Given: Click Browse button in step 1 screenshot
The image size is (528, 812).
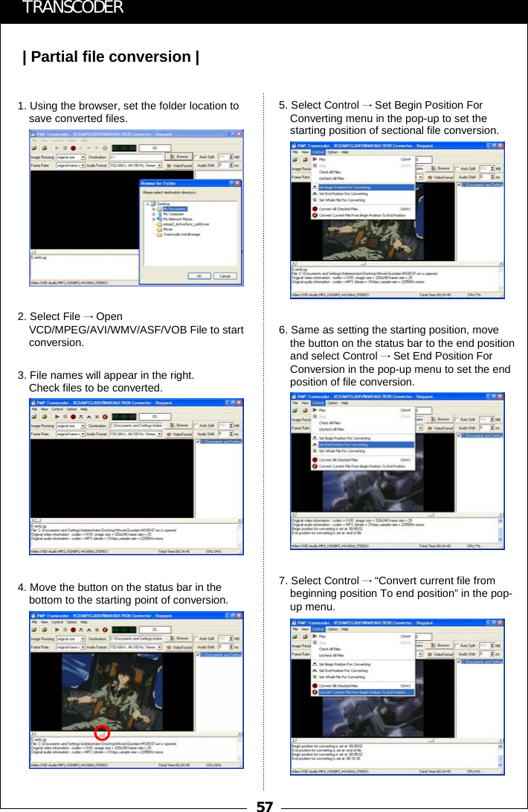Looking at the screenshot, I should pos(179,156).
